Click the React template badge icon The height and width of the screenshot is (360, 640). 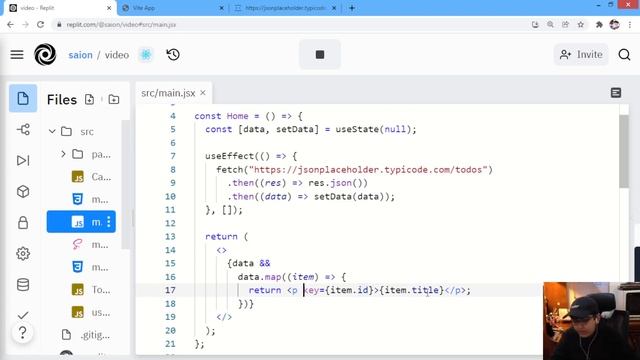[x=146, y=55]
